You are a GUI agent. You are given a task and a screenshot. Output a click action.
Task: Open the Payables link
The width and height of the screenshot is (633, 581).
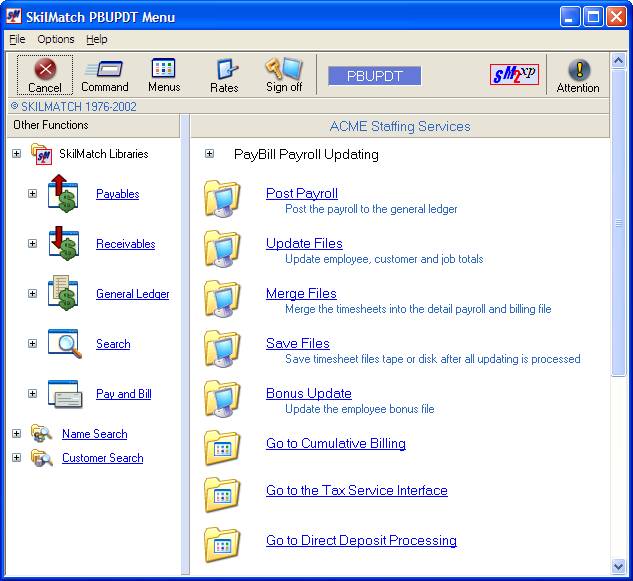pos(117,194)
